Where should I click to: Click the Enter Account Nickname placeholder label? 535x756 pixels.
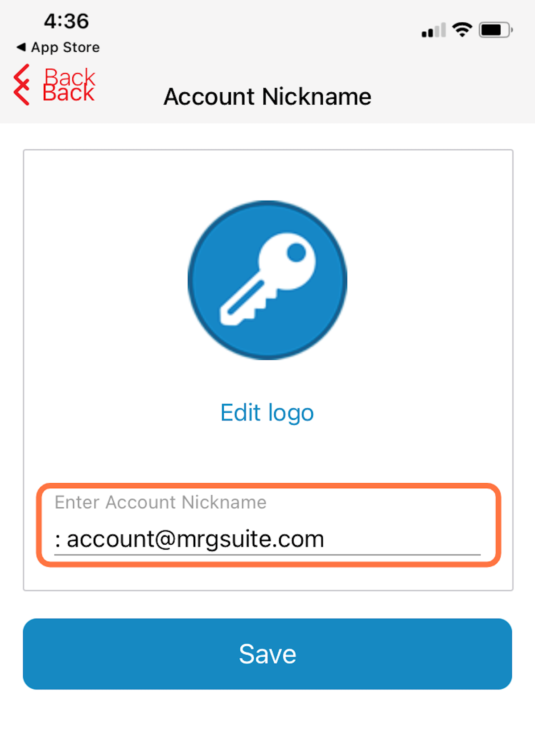click(160, 502)
